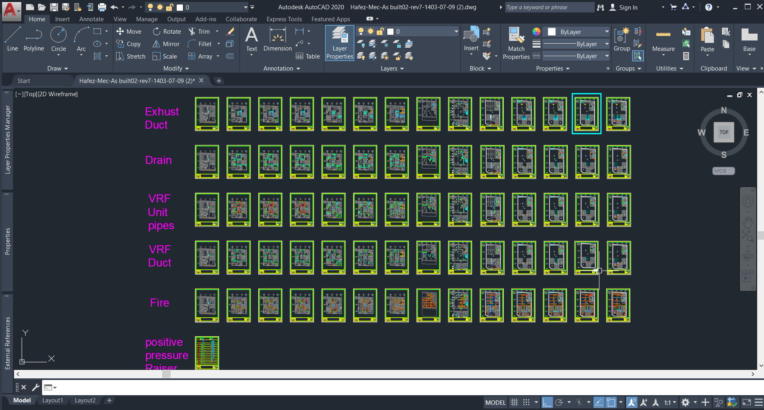The height and width of the screenshot is (410, 764).
Task: Toggle ortho mode in status bar
Action: (547, 402)
